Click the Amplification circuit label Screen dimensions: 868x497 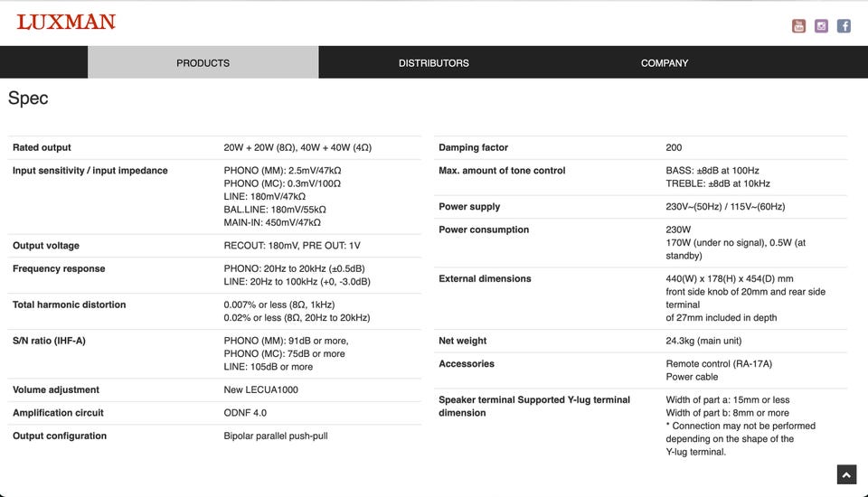tap(58, 413)
